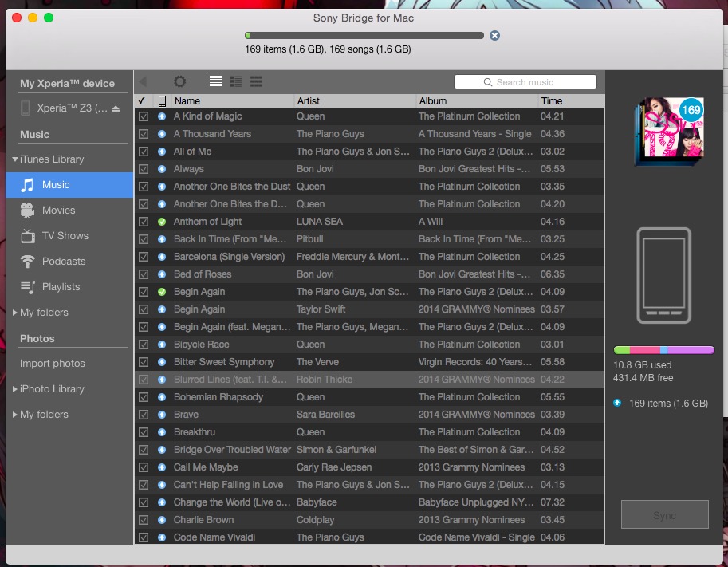Click artist Taylor Swift in the list
728x567 pixels.
(321, 309)
